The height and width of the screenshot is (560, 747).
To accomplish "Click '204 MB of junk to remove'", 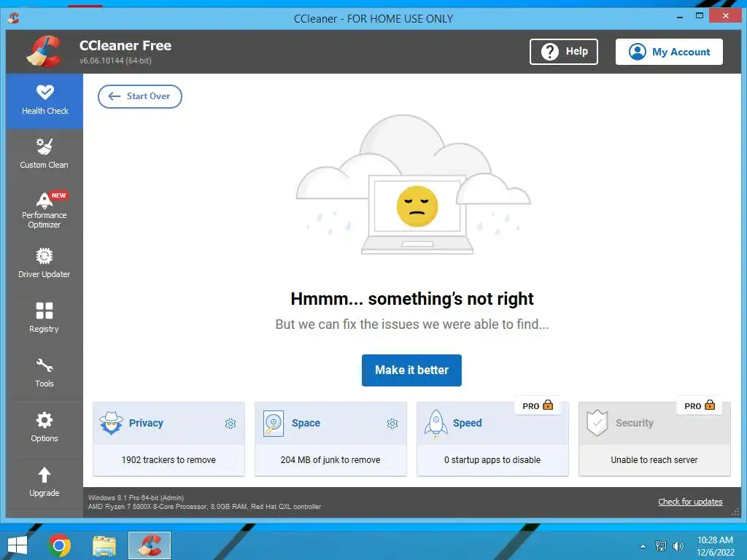I will [330, 460].
